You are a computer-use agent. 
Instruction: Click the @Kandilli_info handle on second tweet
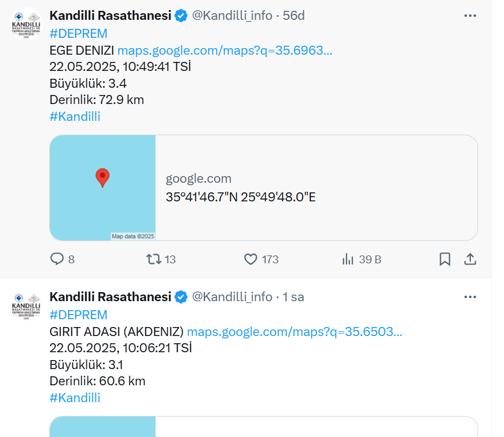[232, 297]
